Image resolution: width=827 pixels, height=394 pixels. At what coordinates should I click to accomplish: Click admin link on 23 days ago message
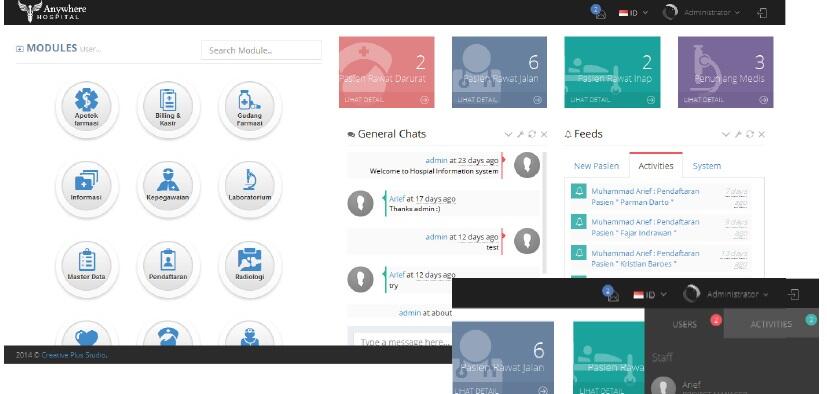tap(436, 160)
